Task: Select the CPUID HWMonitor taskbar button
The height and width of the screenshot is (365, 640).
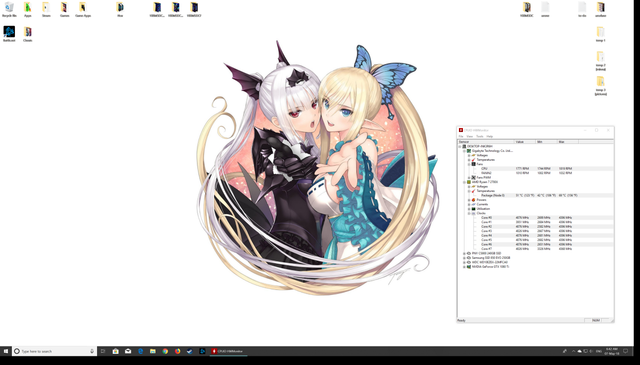Action: click(x=228, y=351)
